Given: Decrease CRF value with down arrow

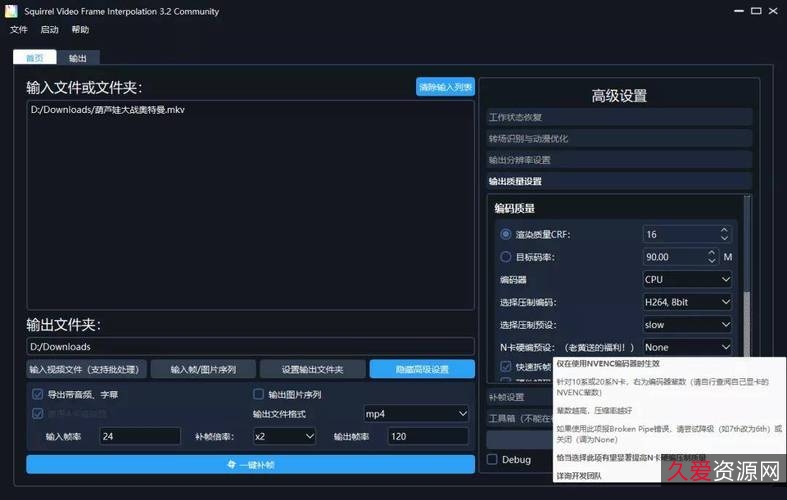Looking at the screenshot, I should (724, 238).
